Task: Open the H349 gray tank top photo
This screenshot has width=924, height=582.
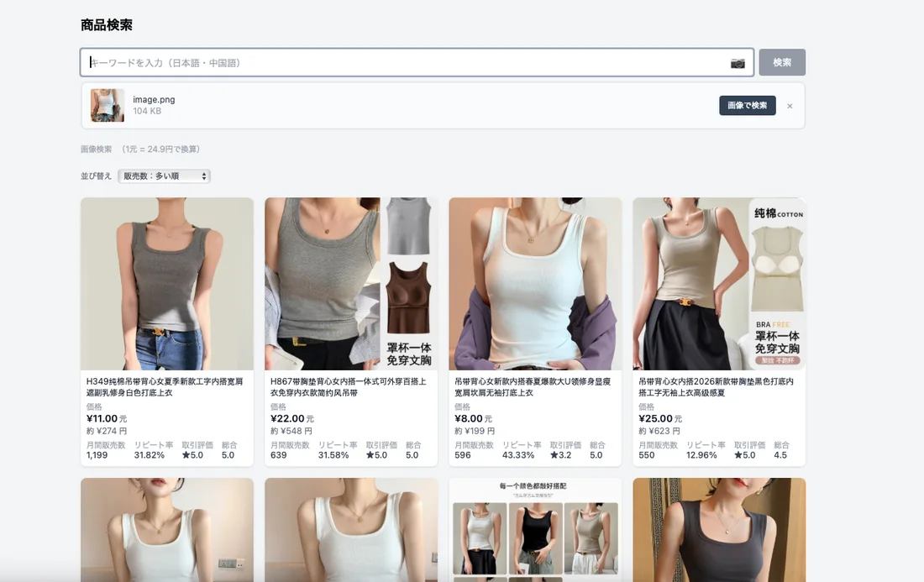Action: [167, 284]
